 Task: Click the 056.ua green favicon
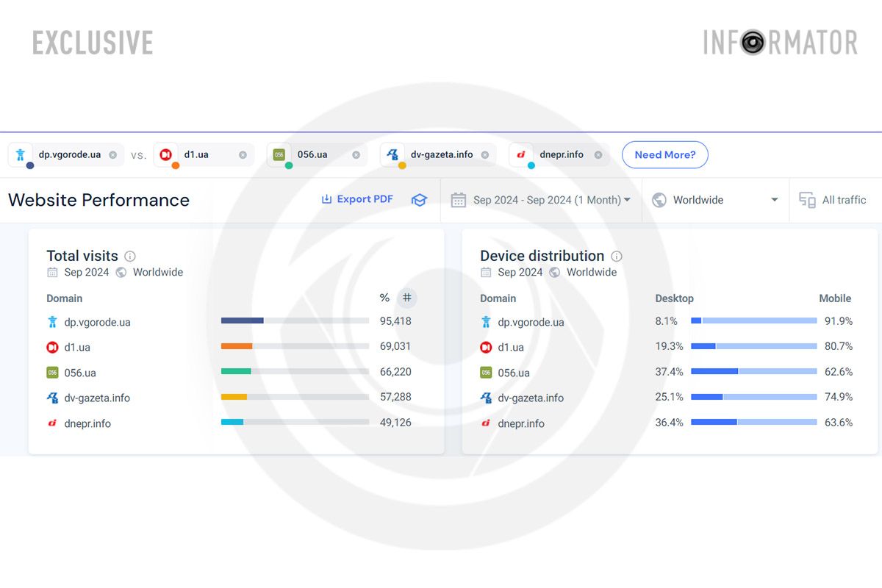pyautogui.click(x=278, y=154)
